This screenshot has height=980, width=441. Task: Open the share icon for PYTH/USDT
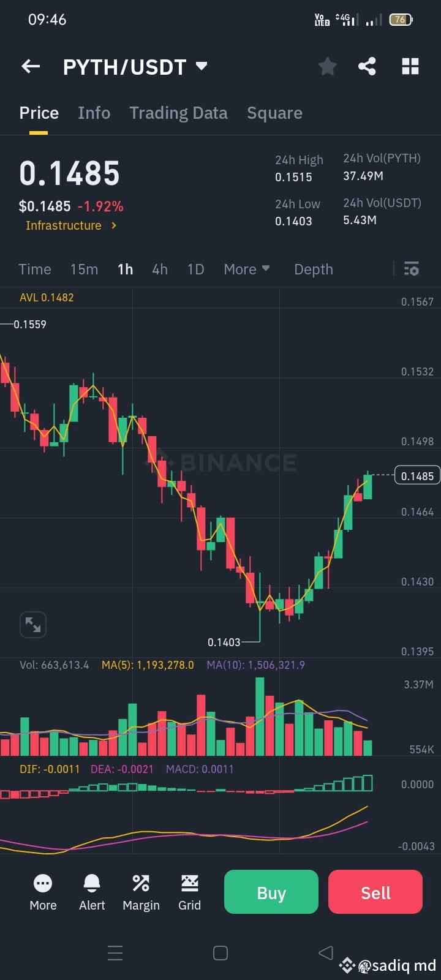(367, 66)
